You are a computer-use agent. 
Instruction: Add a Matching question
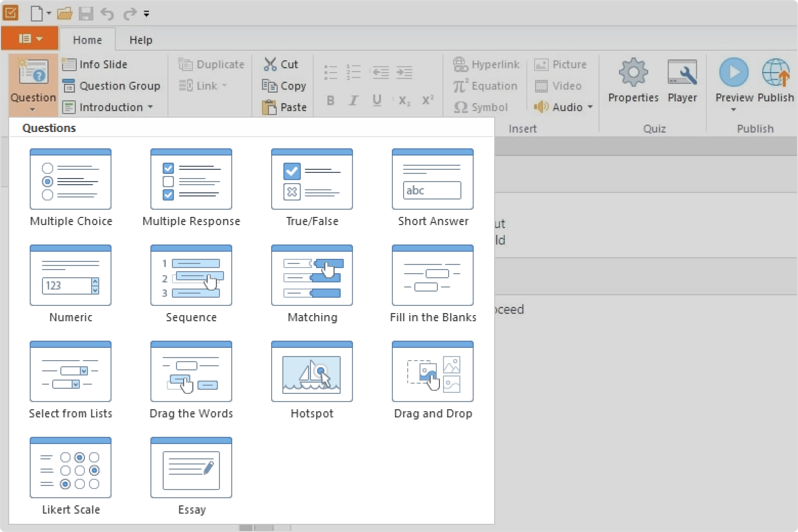coord(312,284)
